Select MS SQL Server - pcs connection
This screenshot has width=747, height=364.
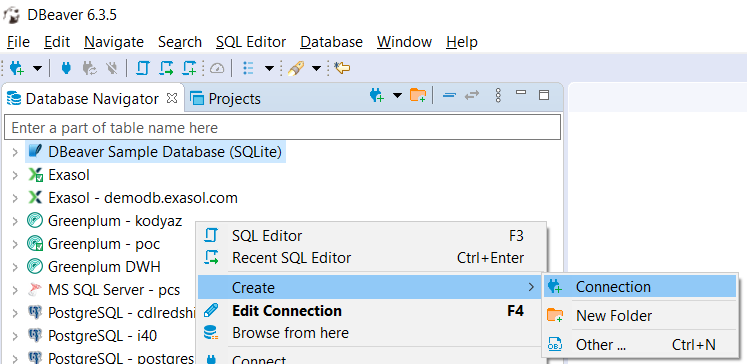pos(114,290)
